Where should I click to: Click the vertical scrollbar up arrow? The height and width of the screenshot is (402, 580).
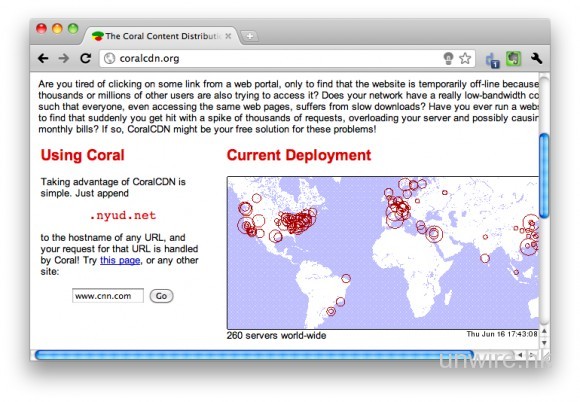click(x=544, y=331)
